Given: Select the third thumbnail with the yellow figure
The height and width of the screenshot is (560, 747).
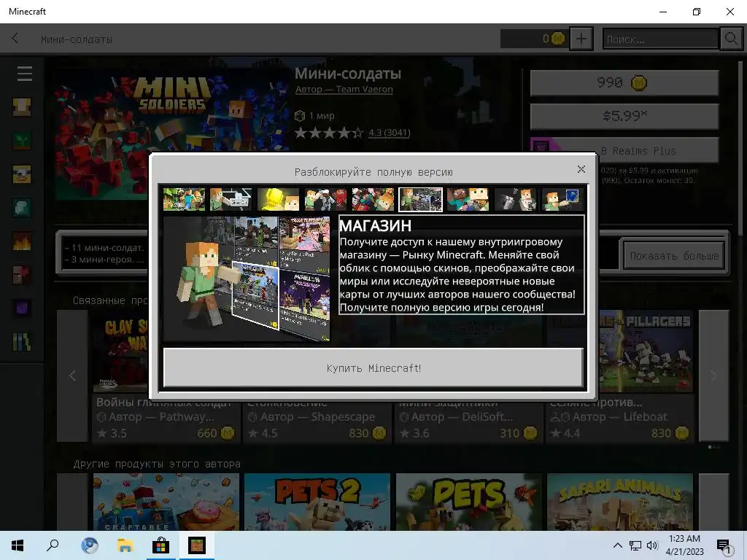Looking at the screenshot, I should [x=278, y=199].
